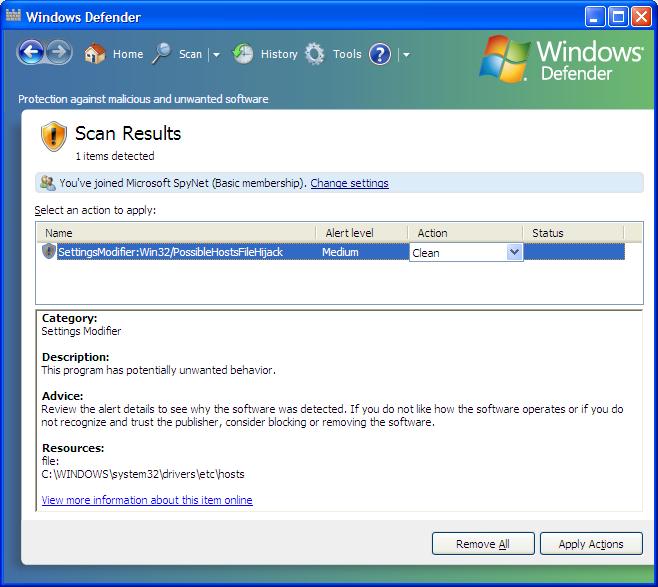658x587 pixels.
Task: Click the Status column header
Action: point(573,233)
